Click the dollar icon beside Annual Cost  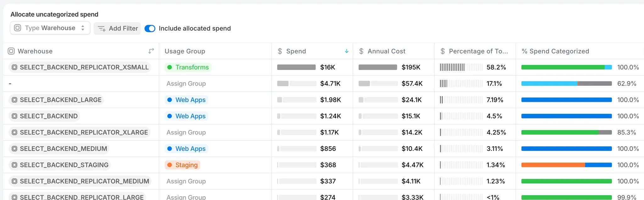361,51
